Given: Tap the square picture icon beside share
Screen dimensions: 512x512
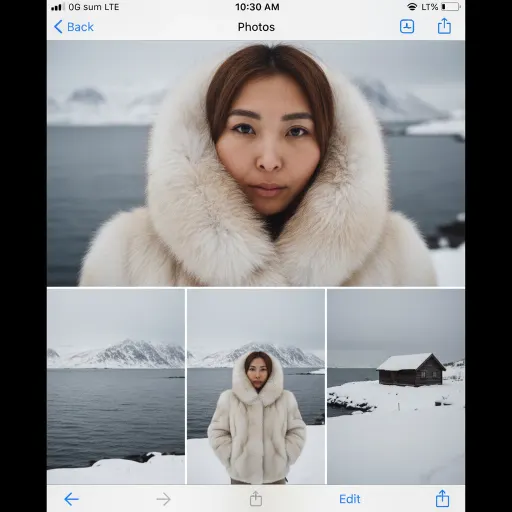Looking at the screenshot, I should 407,26.
